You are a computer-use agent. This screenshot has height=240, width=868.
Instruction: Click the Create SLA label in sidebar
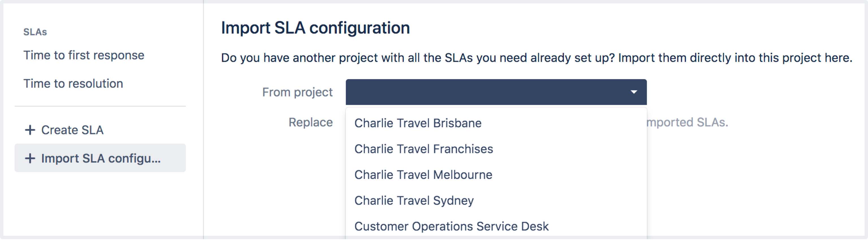(72, 130)
